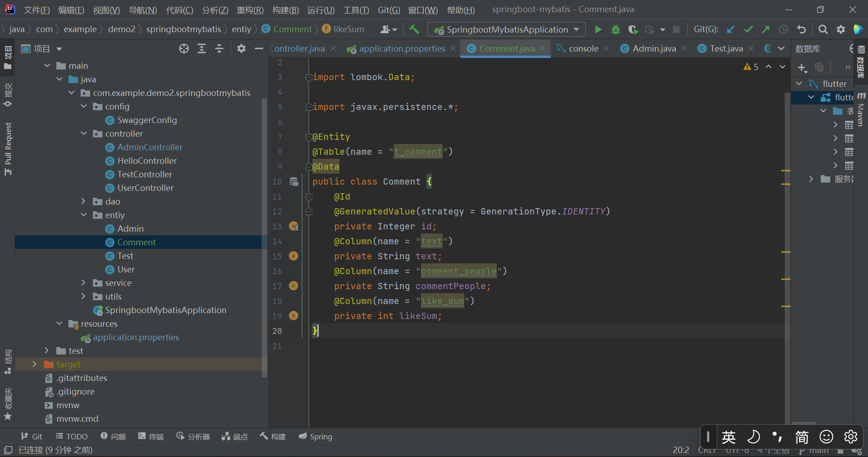Viewport: 868px width, 457px height.
Task: Update project with Git blue arrow
Action: coord(731,29)
